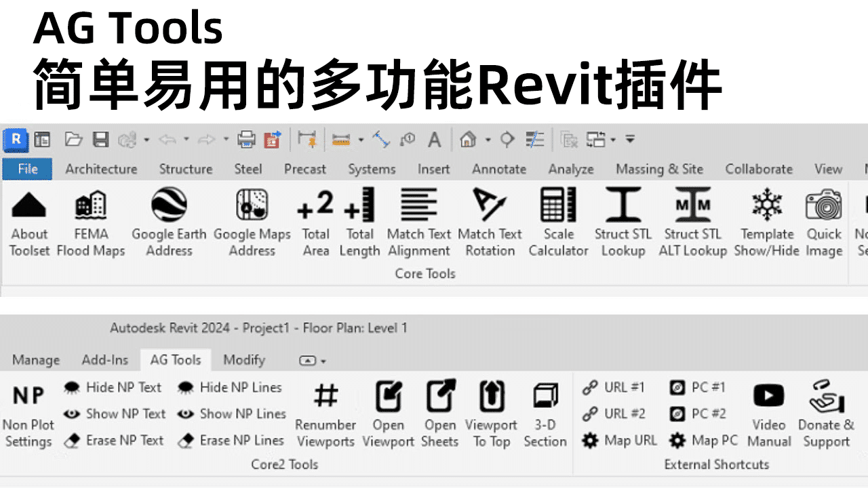Expand the measure tool dropdown arrow
The width and height of the screenshot is (868, 488).
point(361,140)
